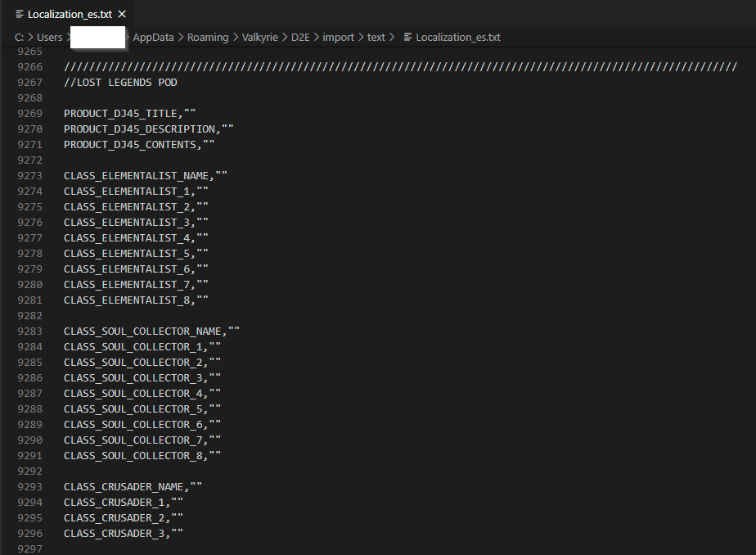Click the CLASS_ELEMENTALIST_3 line
Image resolution: width=756 pixels, height=555 pixels.
136,223
